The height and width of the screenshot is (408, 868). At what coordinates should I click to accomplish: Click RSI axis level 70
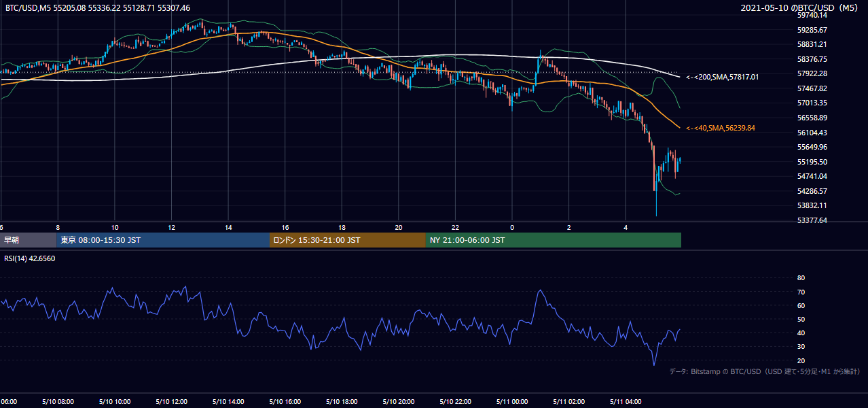(x=801, y=292)
